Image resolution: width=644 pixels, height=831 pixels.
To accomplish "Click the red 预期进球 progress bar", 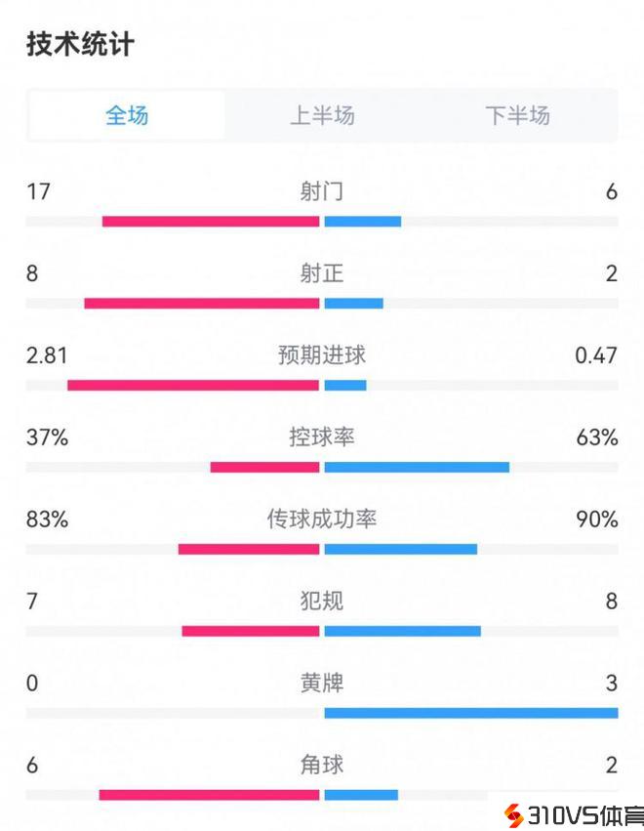I will [193, 385].
